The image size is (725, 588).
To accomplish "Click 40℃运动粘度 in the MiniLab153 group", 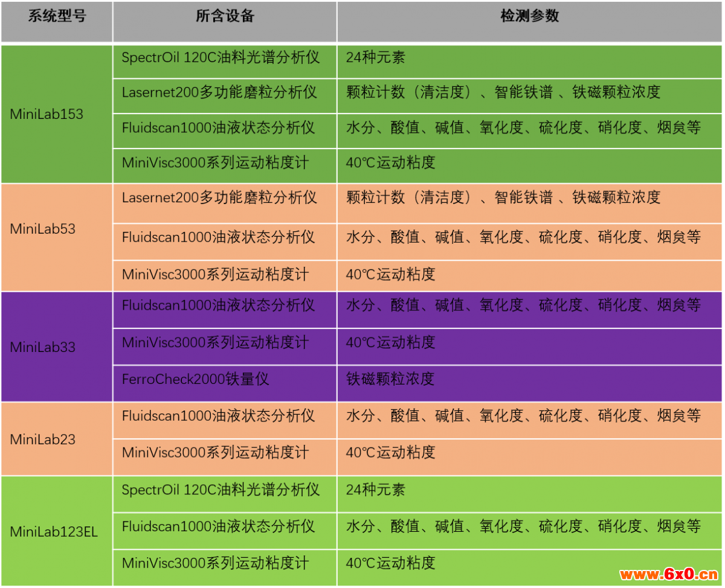I will [x=530, y=166].
